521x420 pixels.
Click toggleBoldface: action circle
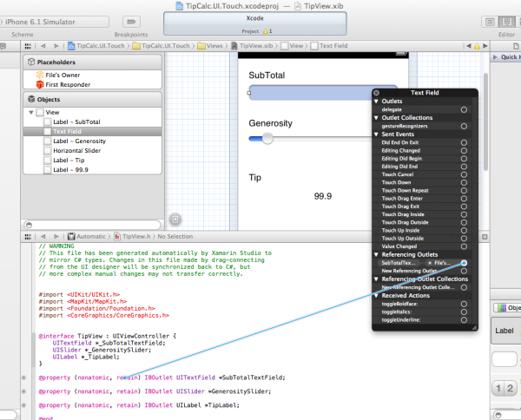pos(464,304)
